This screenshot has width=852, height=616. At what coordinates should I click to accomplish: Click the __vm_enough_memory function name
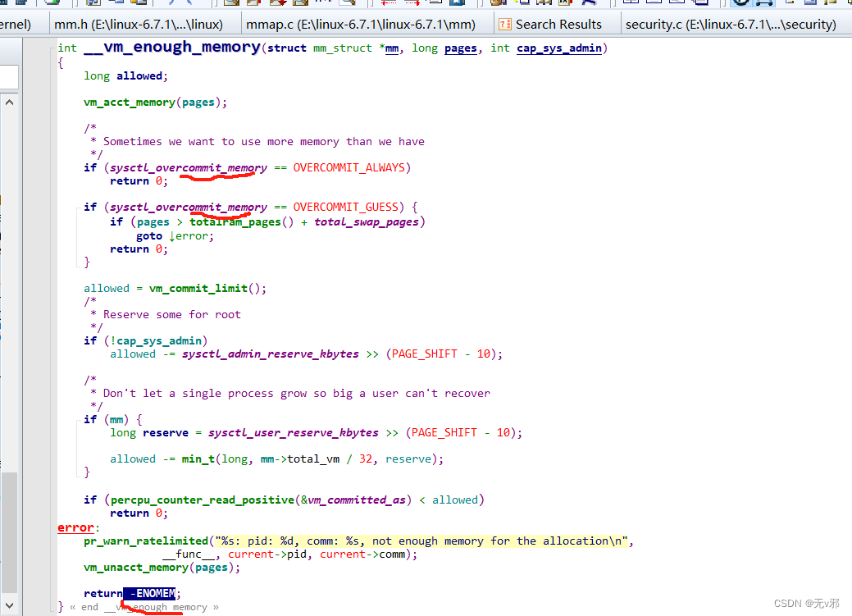[172, 48]
